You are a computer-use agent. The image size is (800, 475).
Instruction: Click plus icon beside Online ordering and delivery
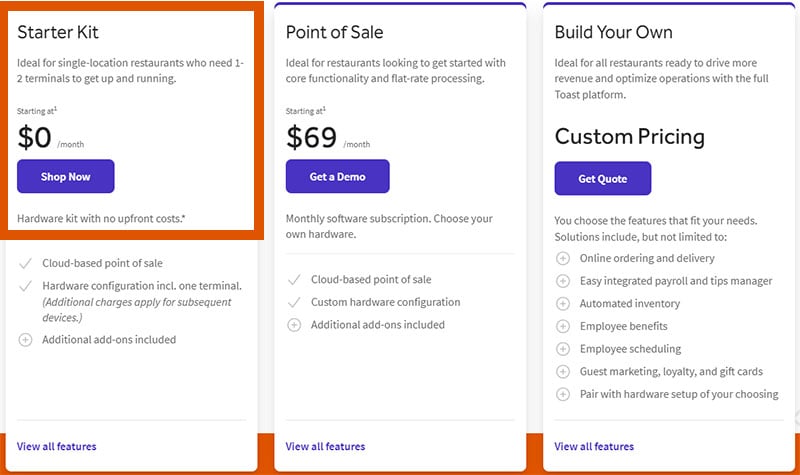point(562,258)
